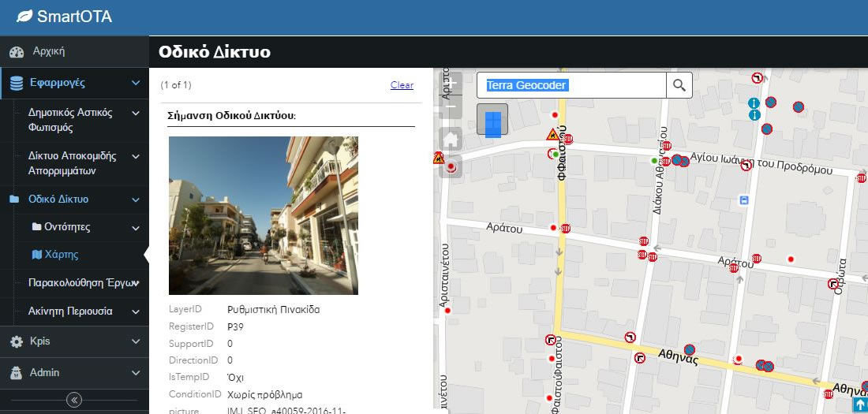868x414 pixels.
Task: Click the no-turn sign on Αγίου Ιωάννη street
Action: click(746, 165)
